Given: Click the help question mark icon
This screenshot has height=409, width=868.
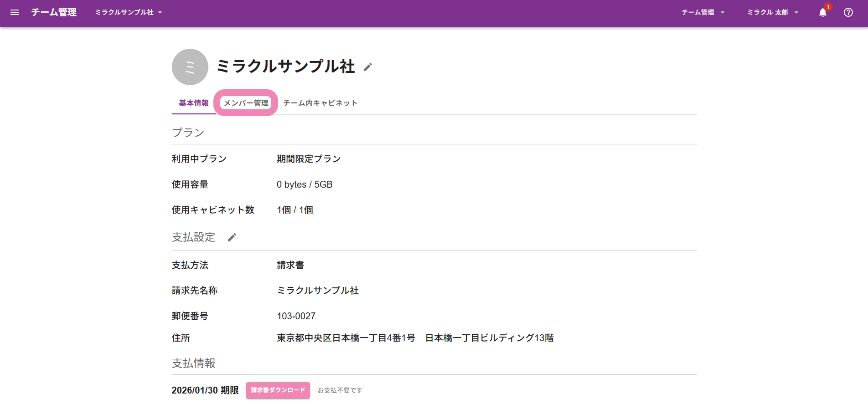Looking at the screenshot, I should point(848,12).
